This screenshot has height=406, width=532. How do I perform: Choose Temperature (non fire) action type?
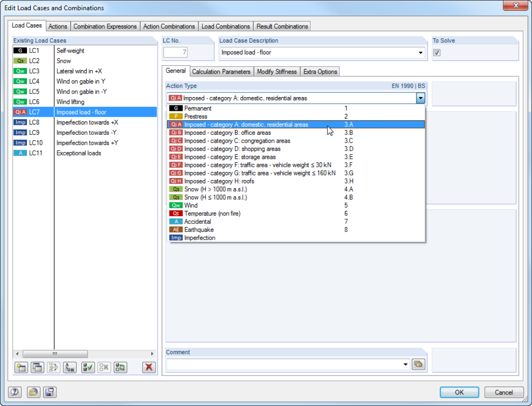(296, 214)
